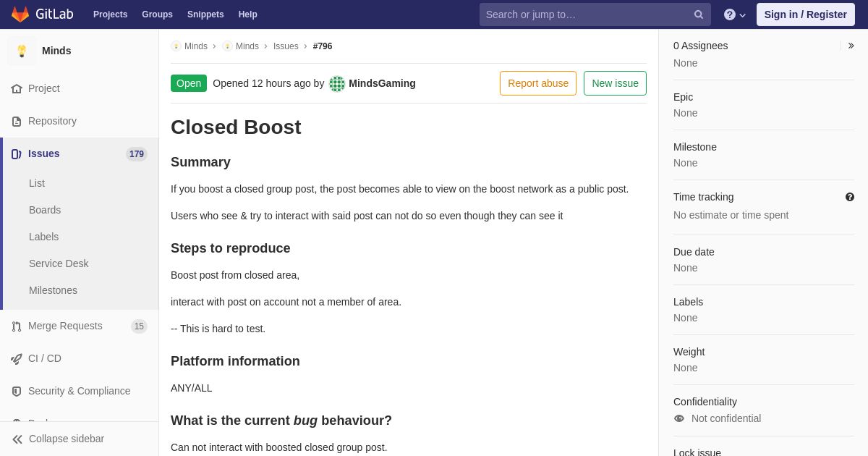Click Time tracking help icon

point(850,197)
